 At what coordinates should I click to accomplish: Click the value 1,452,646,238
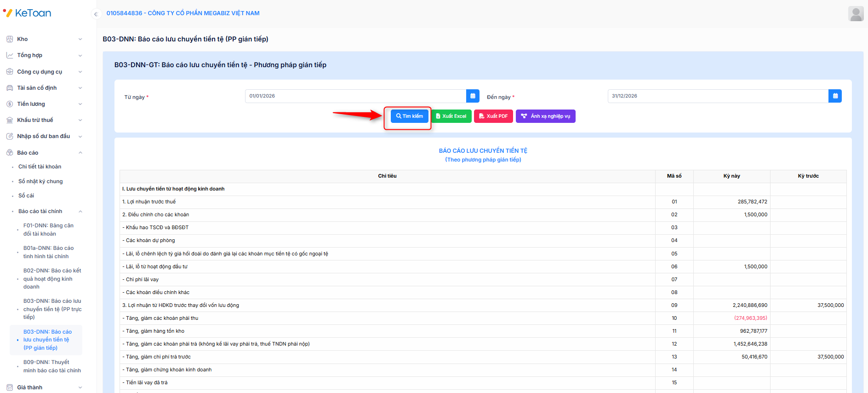(x=750, y=344)
